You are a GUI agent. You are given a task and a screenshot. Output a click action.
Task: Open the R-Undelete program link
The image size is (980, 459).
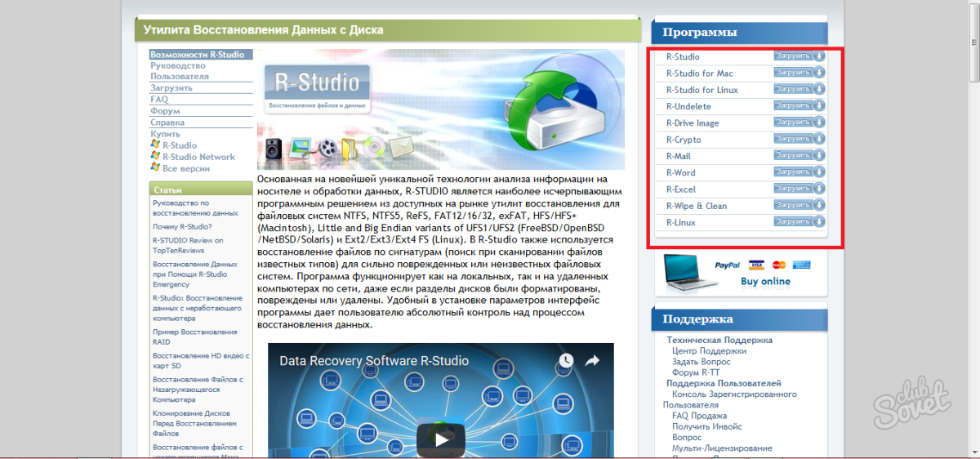(688, 106)
